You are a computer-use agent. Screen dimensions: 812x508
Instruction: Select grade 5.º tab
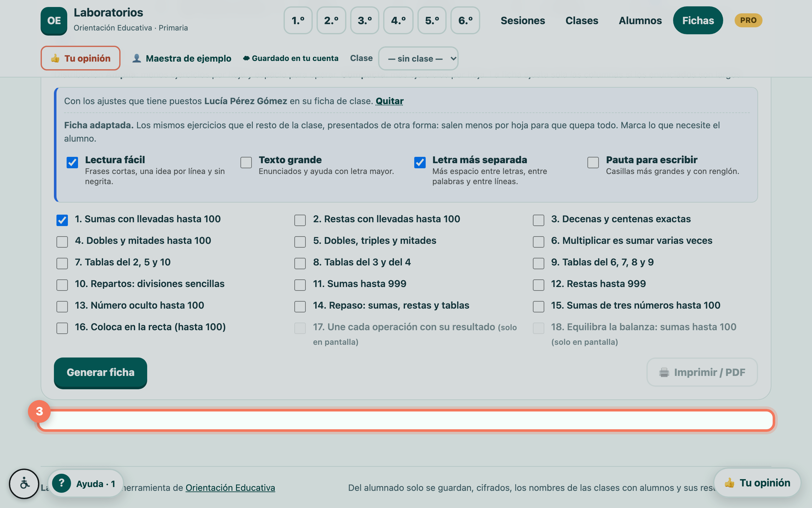432,21
